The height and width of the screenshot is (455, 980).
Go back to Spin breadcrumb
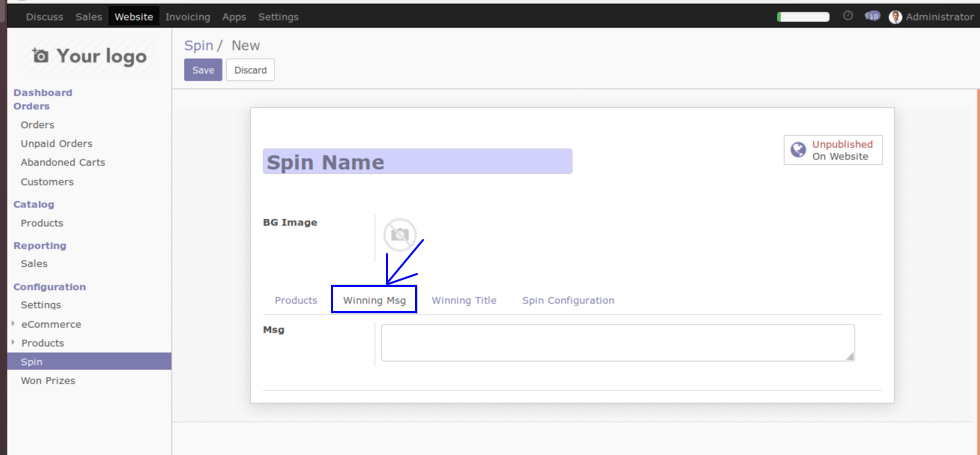[199, 46]
